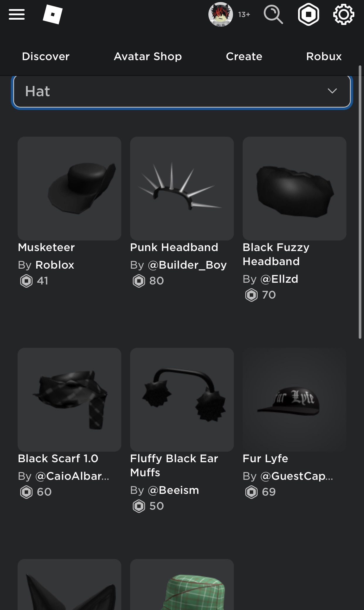Select the Musketeer hat thumbnail
Image resolution: width=364 pixels, height=610 pixels.
point(69,189)
